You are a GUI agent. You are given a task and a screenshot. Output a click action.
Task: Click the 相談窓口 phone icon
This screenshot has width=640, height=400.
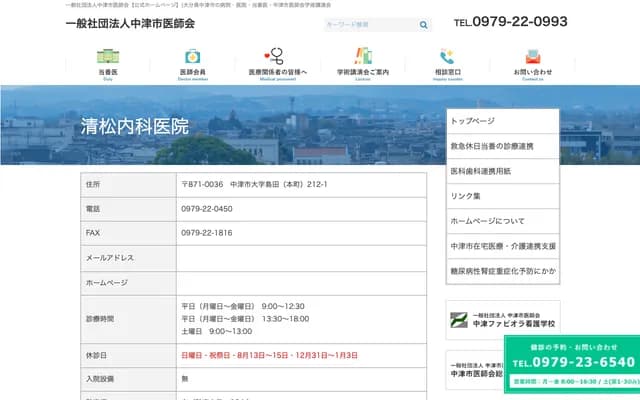447,57
